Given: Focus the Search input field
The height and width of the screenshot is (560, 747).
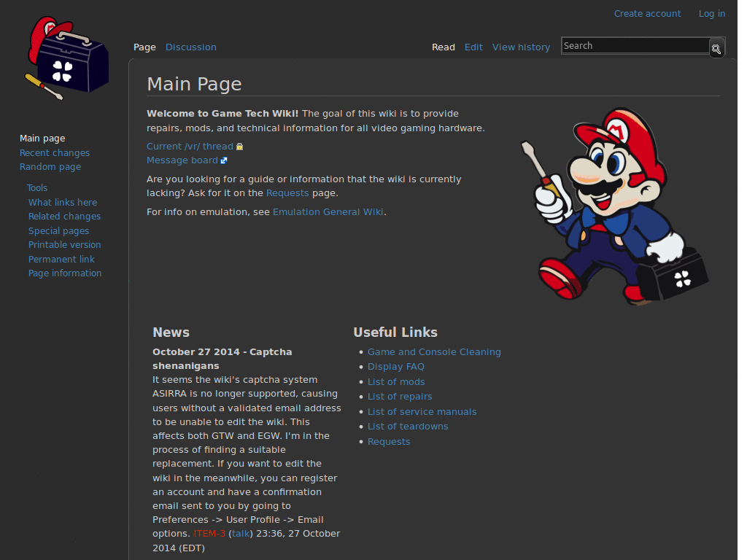Looking at the screenshot, I should (635, 46).
